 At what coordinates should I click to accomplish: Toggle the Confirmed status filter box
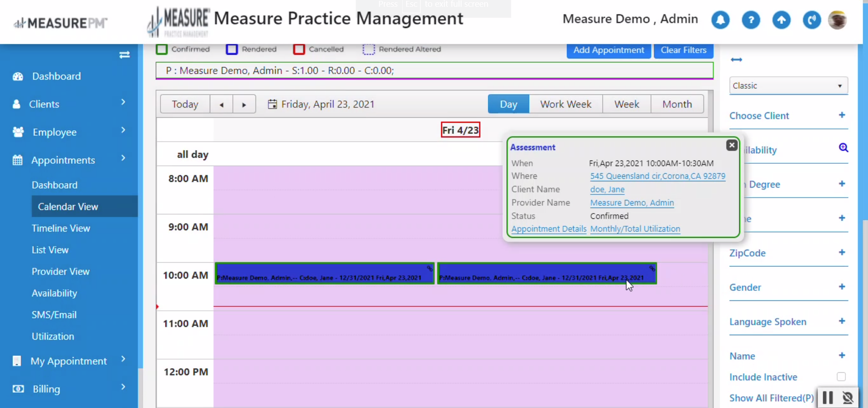click(x=161, y=49)
